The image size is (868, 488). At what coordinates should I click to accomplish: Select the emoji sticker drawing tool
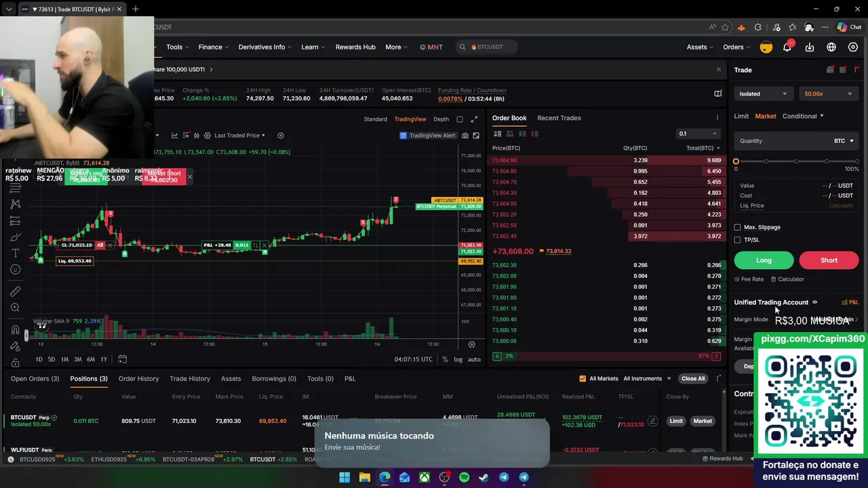[x=15, y=269]
